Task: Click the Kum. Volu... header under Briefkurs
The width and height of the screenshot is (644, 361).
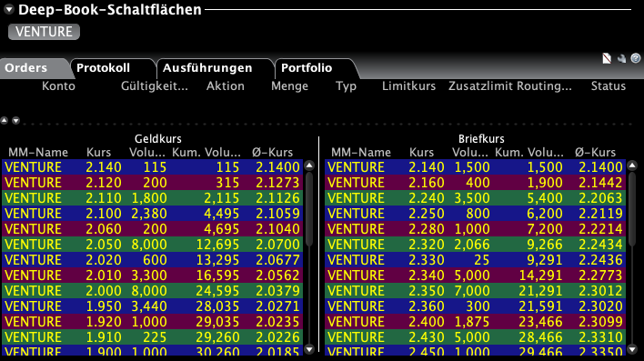Action: point(529,153)
